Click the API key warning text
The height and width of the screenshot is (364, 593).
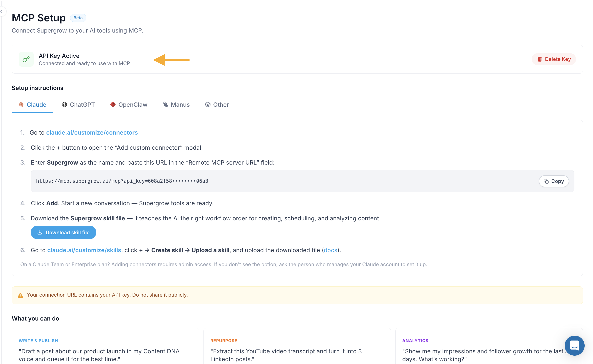107,295
